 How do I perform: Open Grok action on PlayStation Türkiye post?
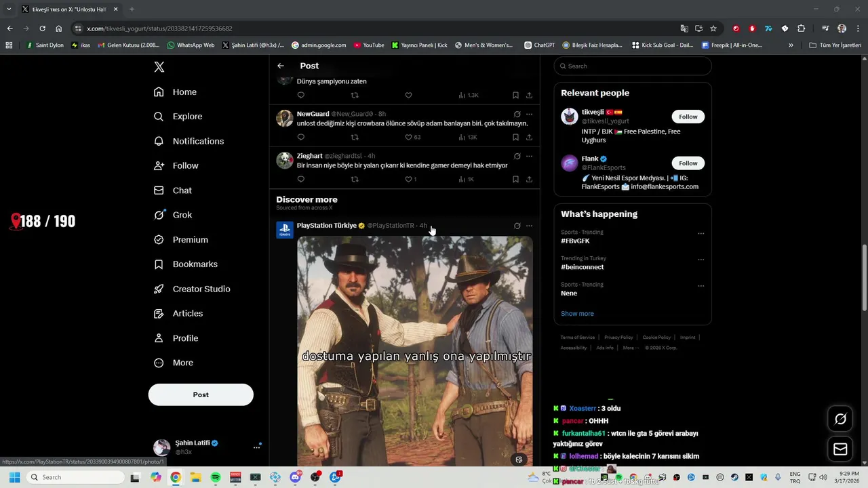point(517,226)
